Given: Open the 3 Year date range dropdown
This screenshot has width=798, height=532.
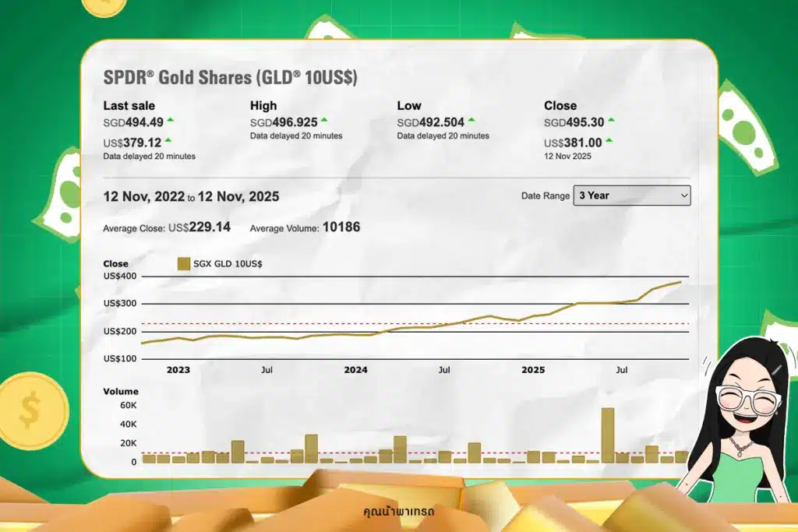Looking at the screenshot, I should (631, 196).
